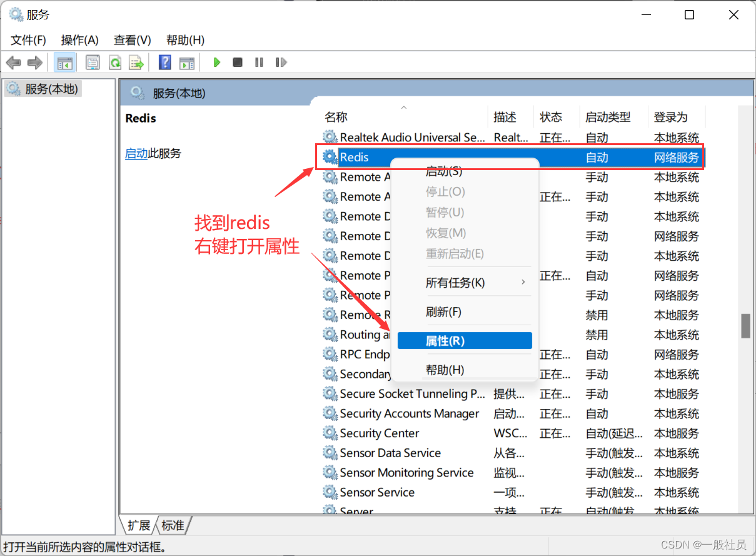Choose 刷新(F) in the context menu
The image size is (756, 556).
click(x=465, y=311)
